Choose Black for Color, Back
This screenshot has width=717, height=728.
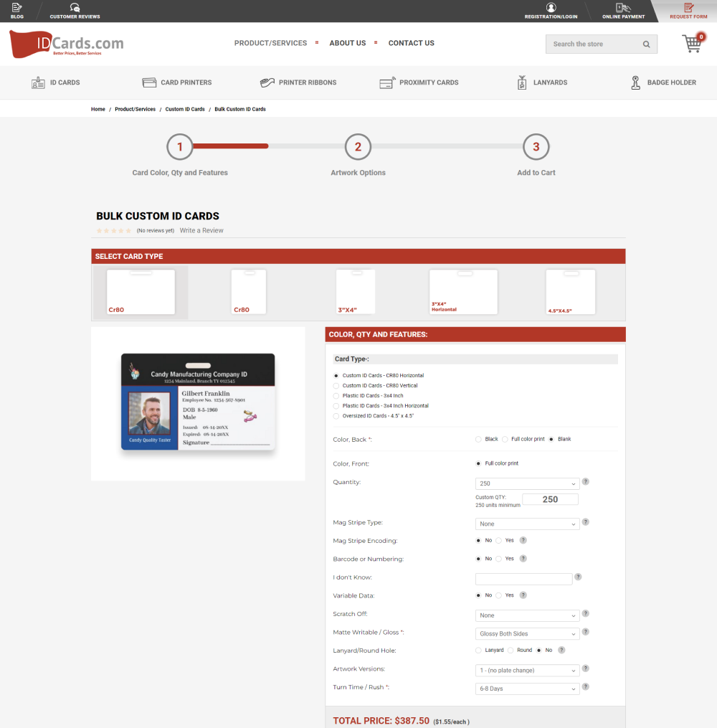[478, 439]
